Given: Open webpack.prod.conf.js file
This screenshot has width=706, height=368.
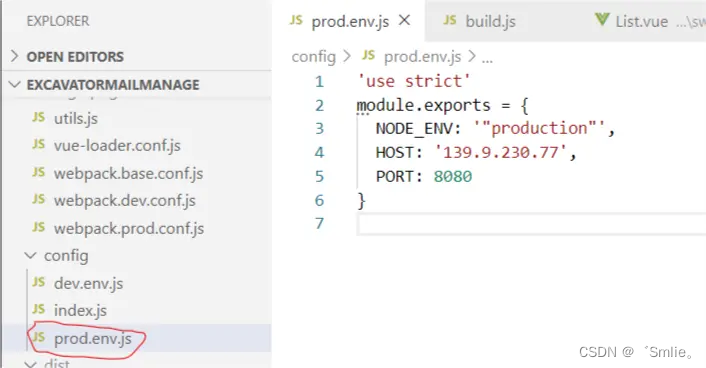Looking at the screenshot, I should pyautogui.click(x=129, y=228).
